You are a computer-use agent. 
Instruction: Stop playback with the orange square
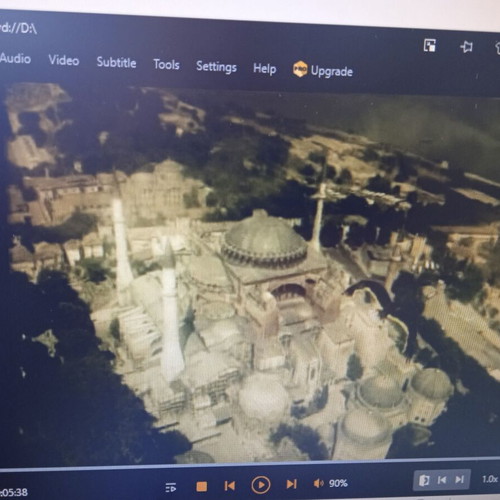coord(201,486)
